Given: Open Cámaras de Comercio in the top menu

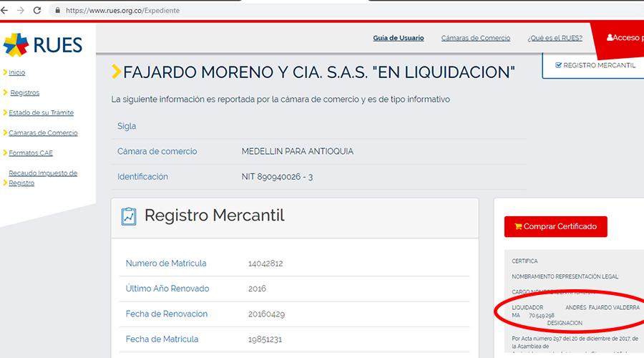Looking at the screenshot, I should pos(476,38).
